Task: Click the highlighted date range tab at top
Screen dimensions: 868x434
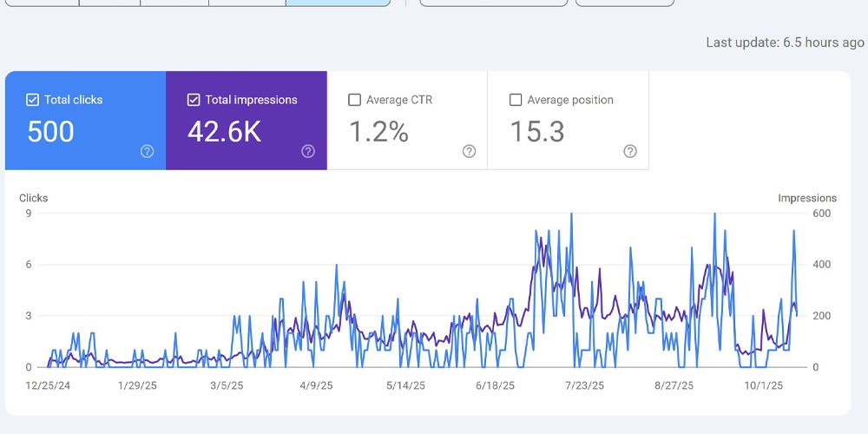Action: tap(339, 3)
